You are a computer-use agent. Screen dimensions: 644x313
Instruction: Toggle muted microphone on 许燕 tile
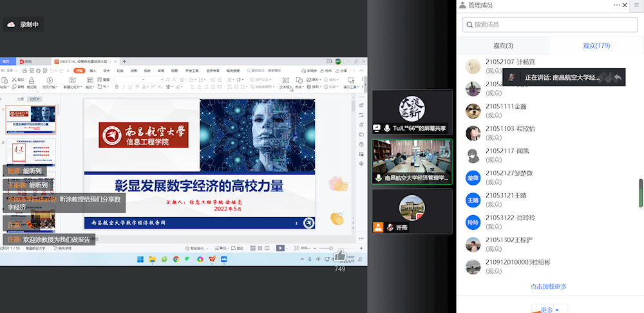390,227
